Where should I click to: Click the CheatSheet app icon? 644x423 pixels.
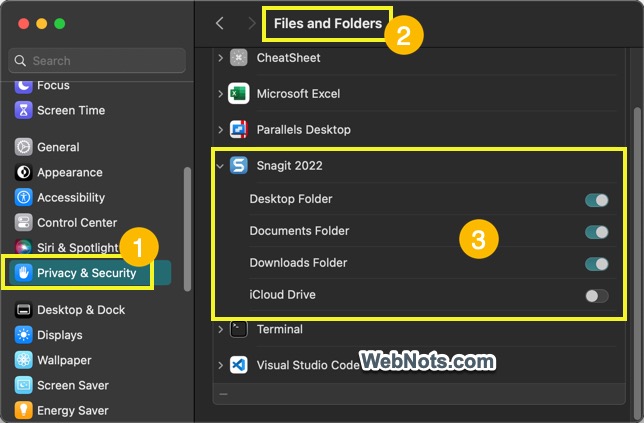pos(239,57)
